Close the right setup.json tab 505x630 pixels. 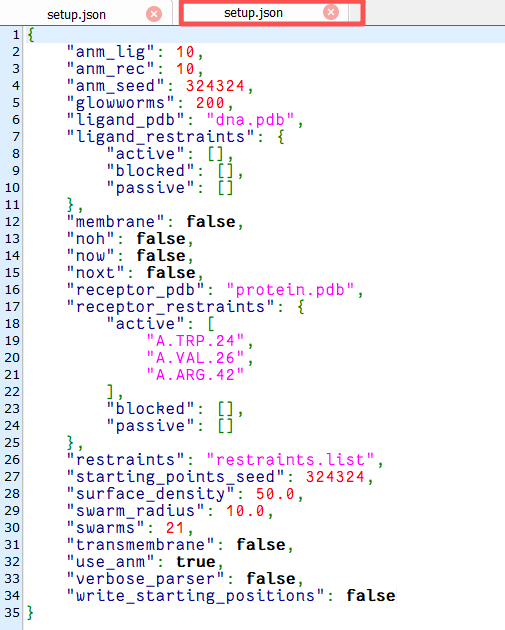(x=331, y=12)
